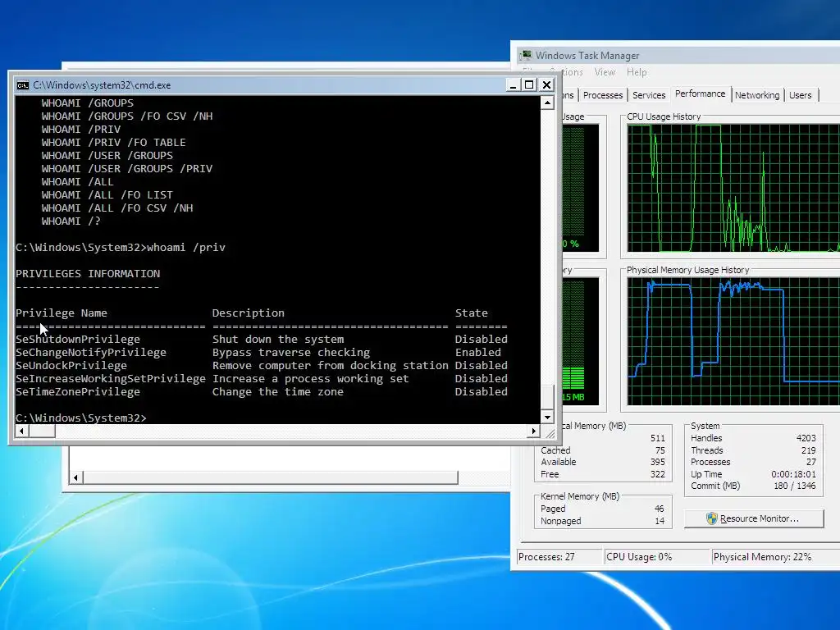Click Up Time value 0:00:18:01

point(793,474)
